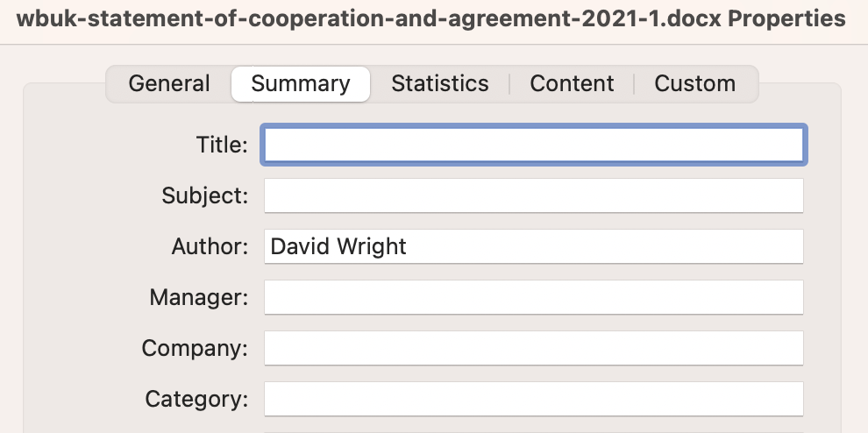Click the partially visible field below Category
This screenshot has width=868, height=433.
coord(534,430)
